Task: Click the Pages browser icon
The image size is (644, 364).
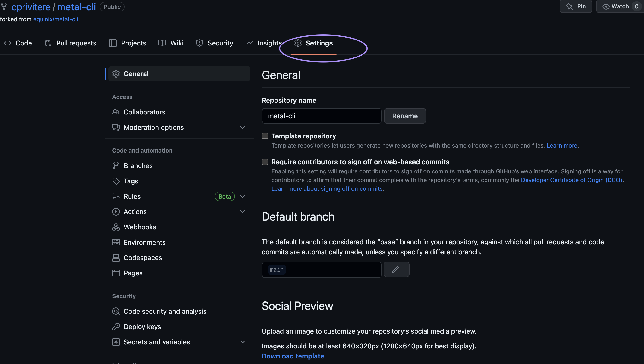Action: tap(116, 273)
